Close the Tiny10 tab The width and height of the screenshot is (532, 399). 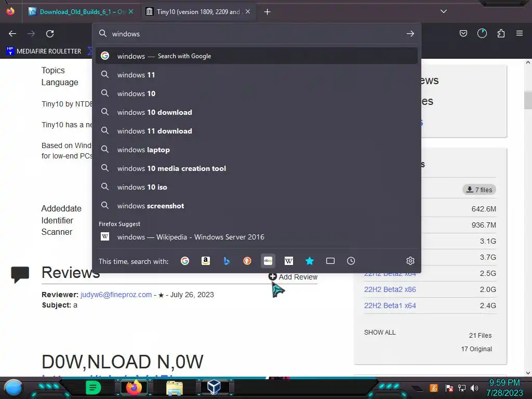(x=248, y=11)
